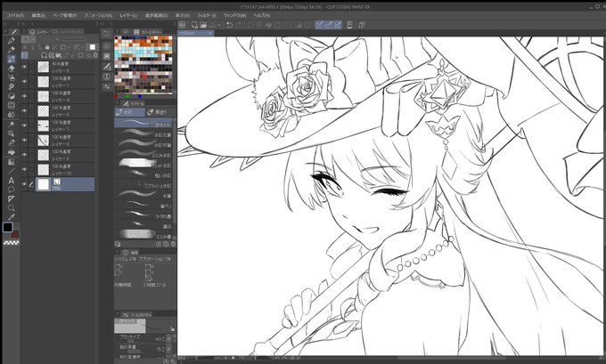The width and height of the screenshot is (606, 364).
Task: Open the ヘルプ(H) menu
Action: point(261,15)
